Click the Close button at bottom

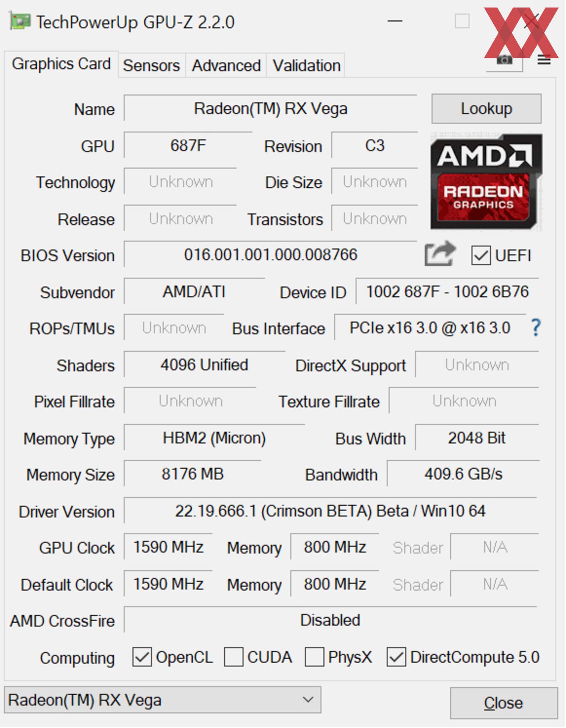[x=504, y=703]
